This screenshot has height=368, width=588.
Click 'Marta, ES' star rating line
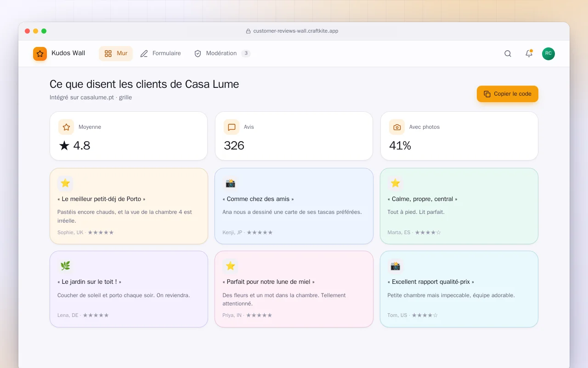pyautogui.click(x=414, y=233)
